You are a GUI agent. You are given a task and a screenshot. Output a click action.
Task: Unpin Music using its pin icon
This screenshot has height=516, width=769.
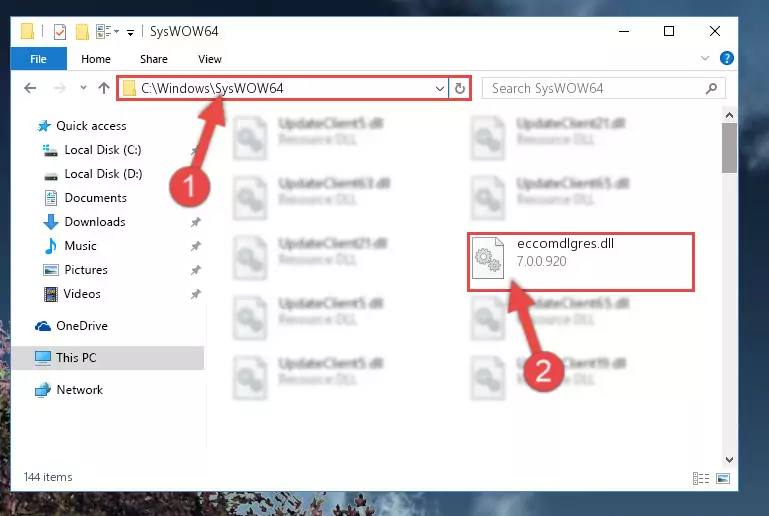point(196,246)
